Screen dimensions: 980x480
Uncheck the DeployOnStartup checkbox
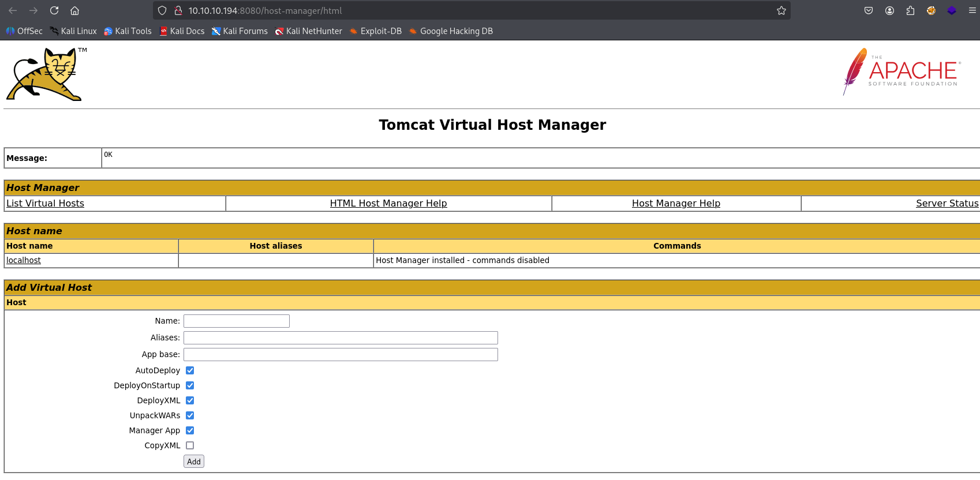[x=190, y=385]
